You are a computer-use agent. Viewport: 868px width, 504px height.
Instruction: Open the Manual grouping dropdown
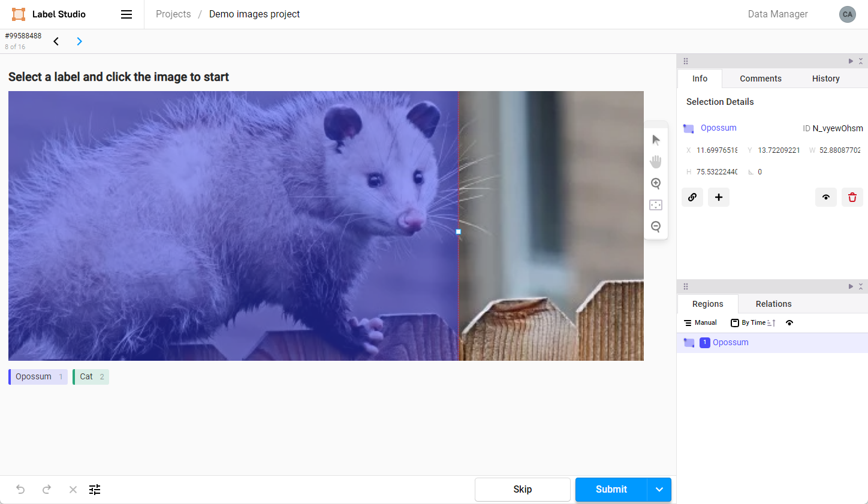pyautogui.click(x=700, y=323)
